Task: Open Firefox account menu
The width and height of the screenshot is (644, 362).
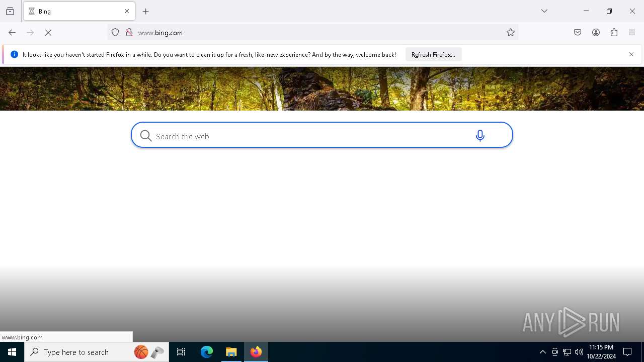Action: [x=596, y=33]
